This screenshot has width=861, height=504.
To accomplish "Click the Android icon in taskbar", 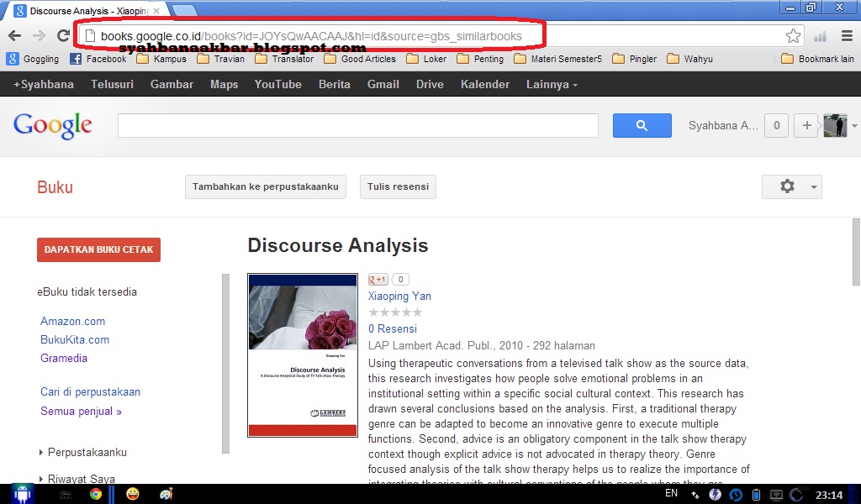I will (22, 494).
